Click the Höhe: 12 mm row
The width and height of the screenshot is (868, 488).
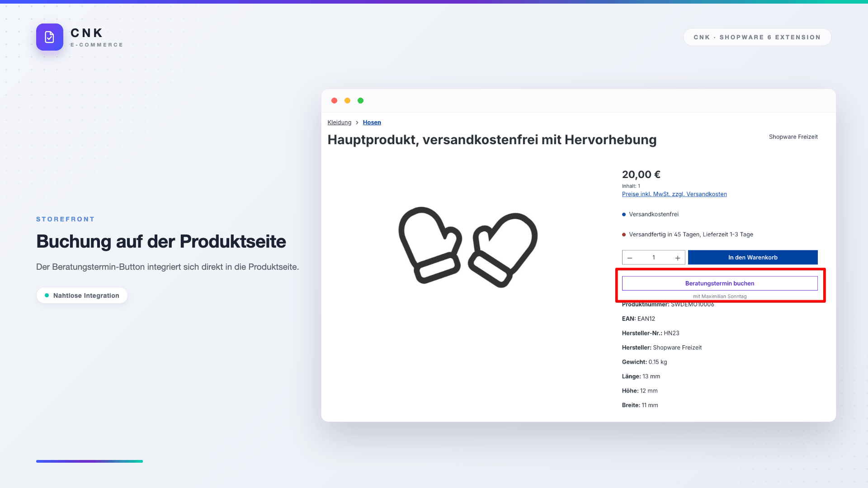click(640, 391)
